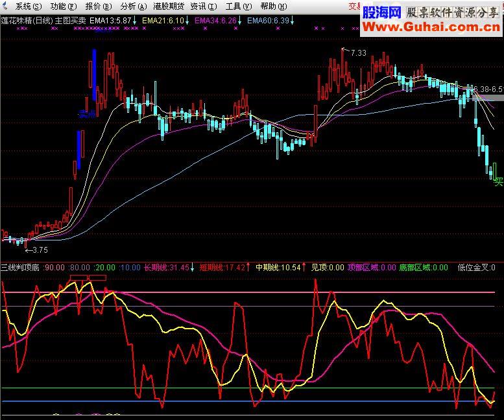Open the 港股期货 menu

tap(169, 6)
